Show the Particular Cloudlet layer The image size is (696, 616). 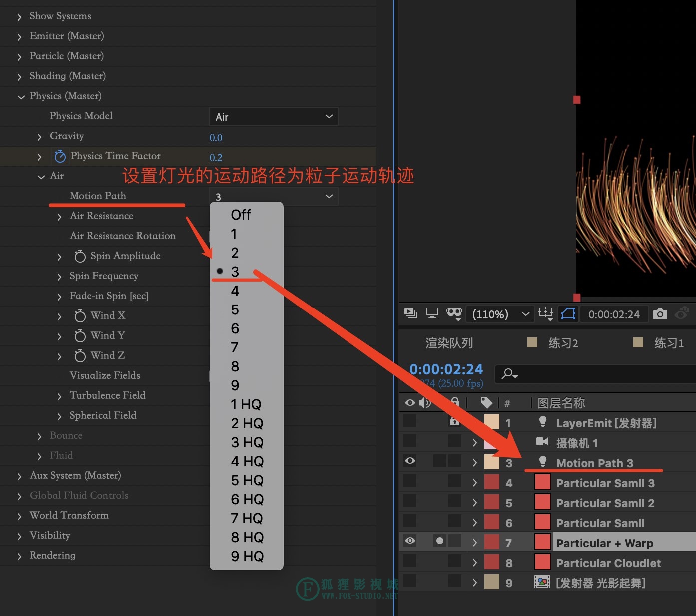(x=410, y=561)
